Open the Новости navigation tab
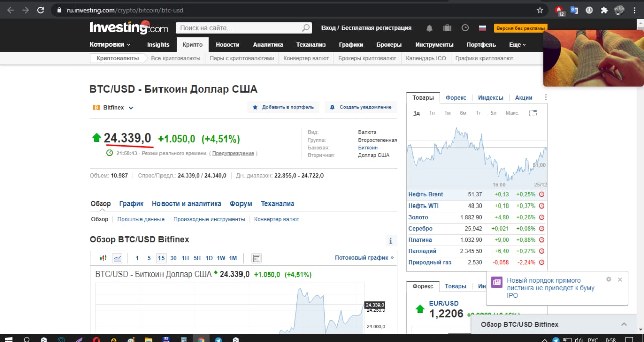This screenshot has height=342, width=644. 227,44
